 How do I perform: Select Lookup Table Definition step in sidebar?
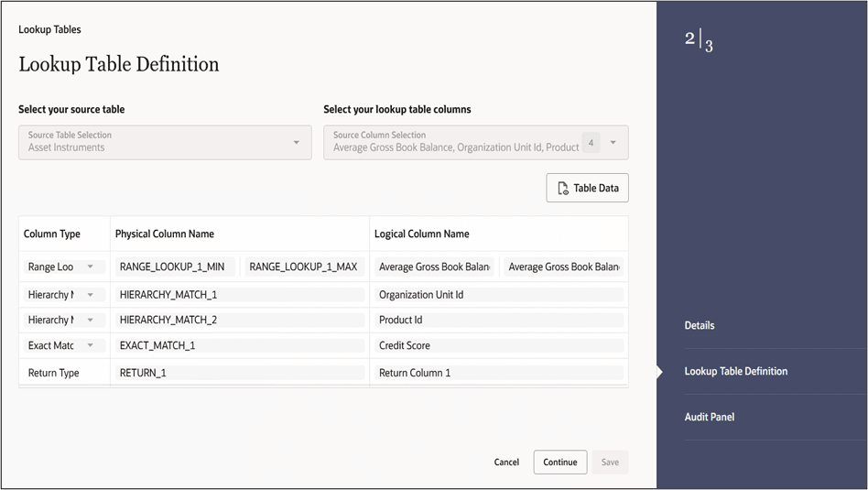point(736,372)
